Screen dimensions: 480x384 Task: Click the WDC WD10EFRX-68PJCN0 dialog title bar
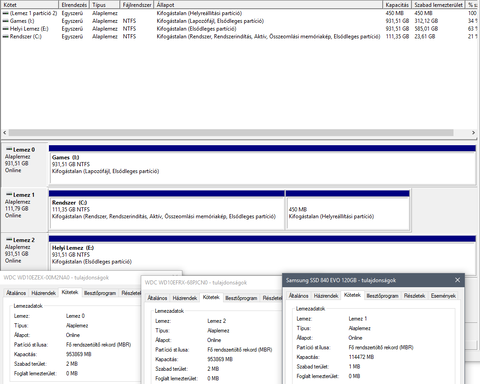[x=211, y=282]
